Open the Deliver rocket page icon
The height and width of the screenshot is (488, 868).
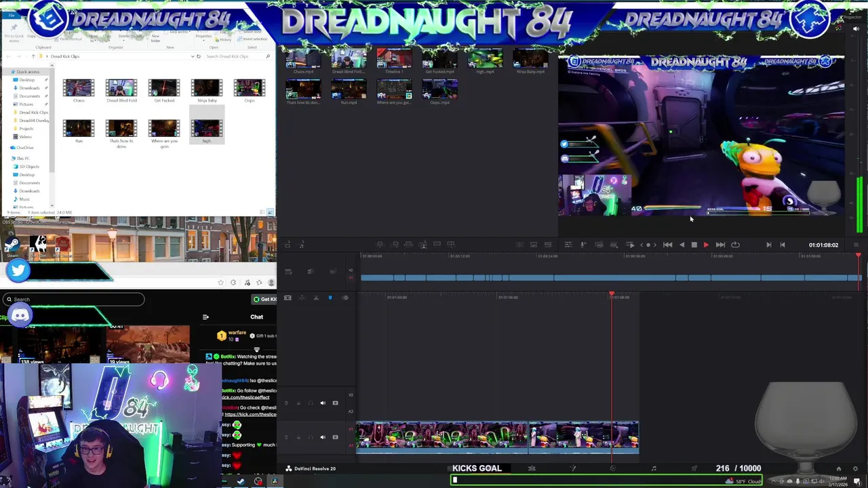point(694,468)
